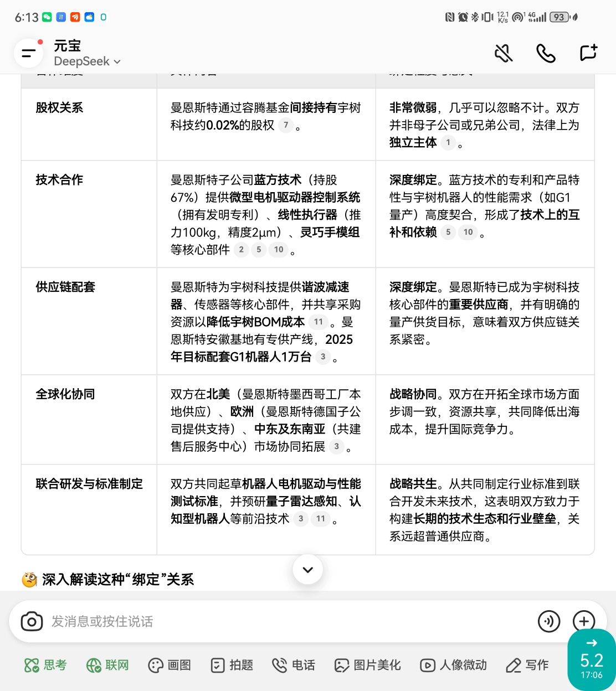Tap the thinking face emoji by heading
Screen dimensions: 616x691
(29, 580)
